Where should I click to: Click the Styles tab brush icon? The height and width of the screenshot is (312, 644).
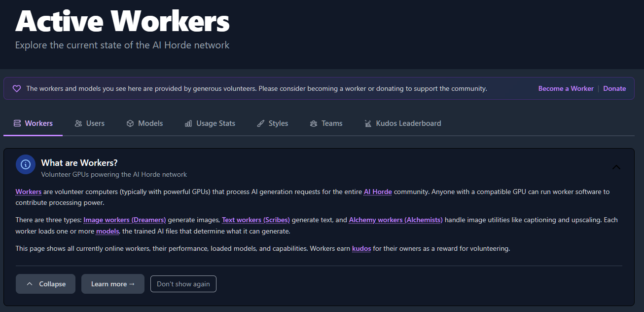[x=261, y=123]
